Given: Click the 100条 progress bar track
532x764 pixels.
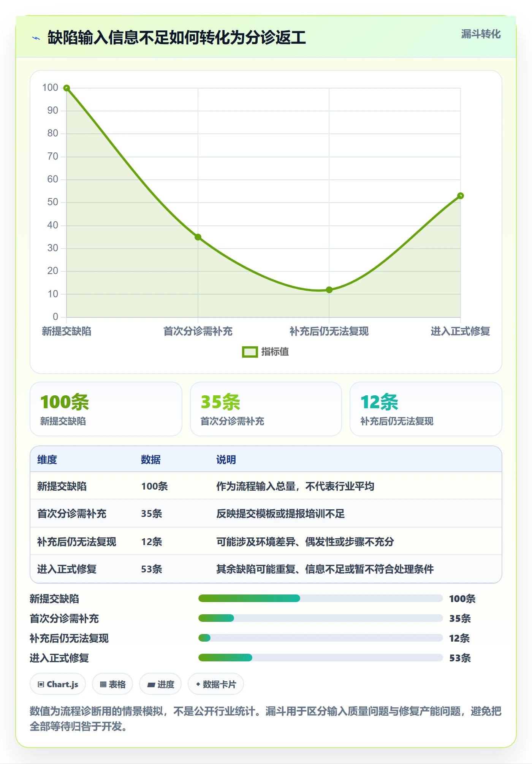Looking at the screenshot, I should (x=321, y=599).
